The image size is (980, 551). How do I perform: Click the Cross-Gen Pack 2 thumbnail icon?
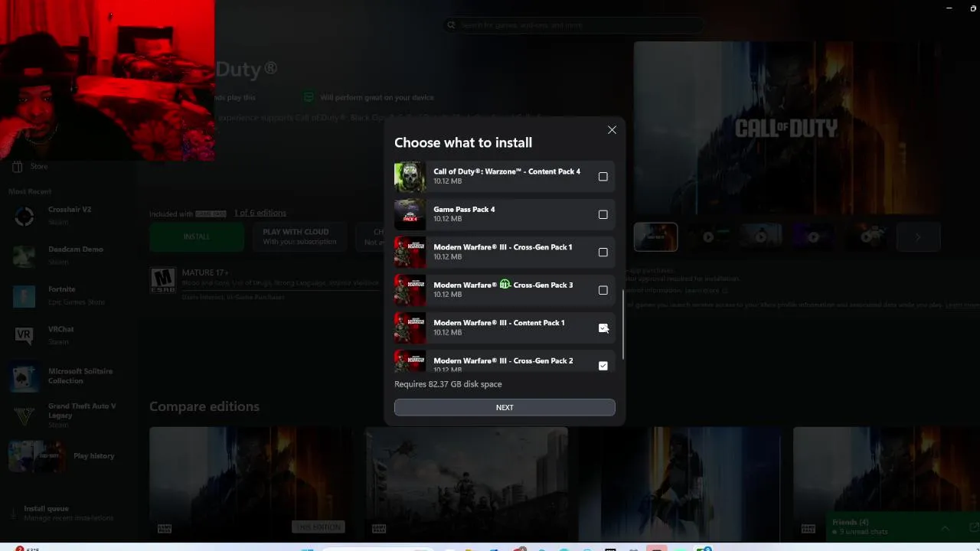tap(410, 361)
